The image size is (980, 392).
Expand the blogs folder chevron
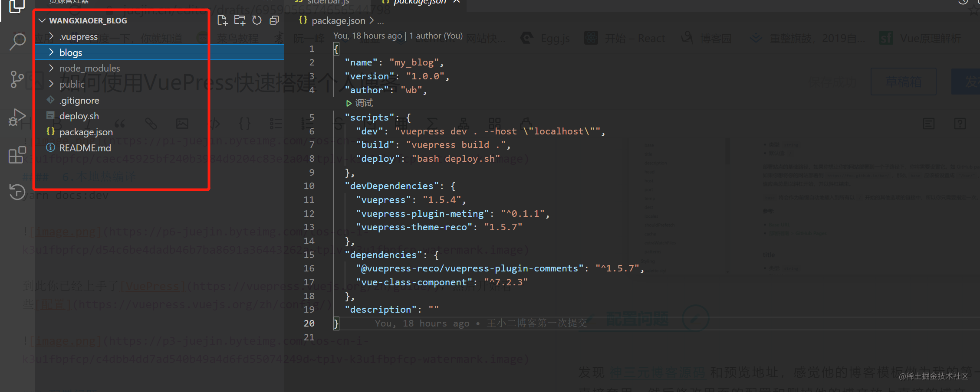(x=51, y=52)
